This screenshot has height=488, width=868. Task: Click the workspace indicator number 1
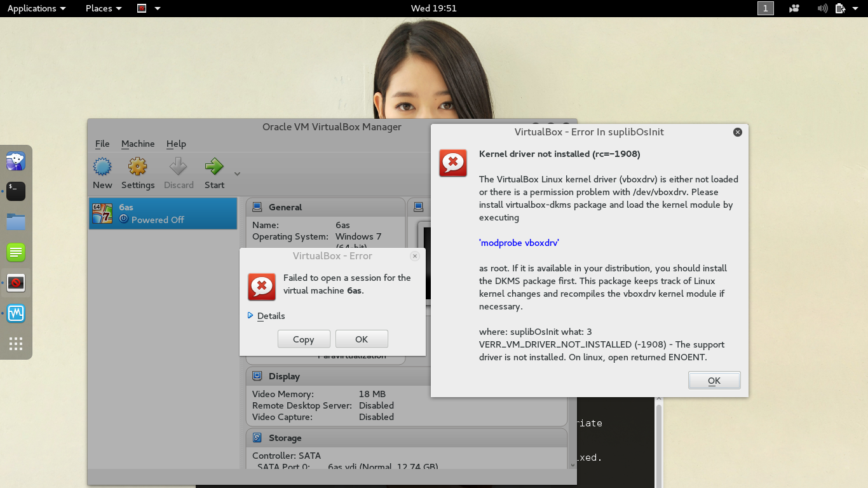click(766, 8)
